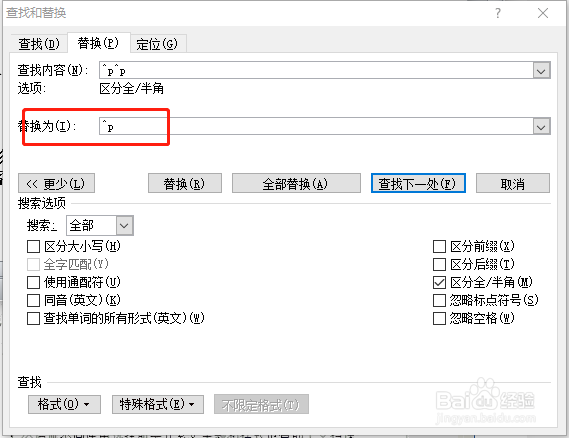Screen dimensions: 569x438
Task: Expand the 替换为 history dropdown
Action: click(x=541, y=127)
